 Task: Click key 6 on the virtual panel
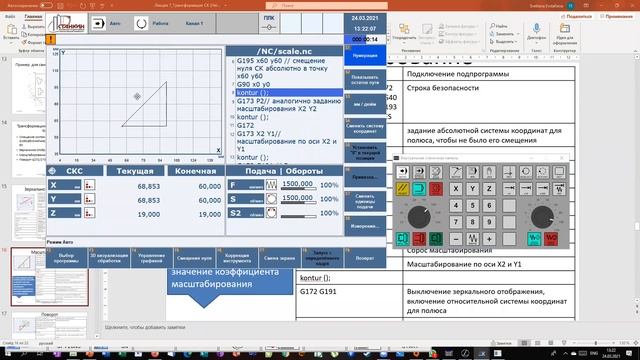pyautogui.click(x=489, y=205)
